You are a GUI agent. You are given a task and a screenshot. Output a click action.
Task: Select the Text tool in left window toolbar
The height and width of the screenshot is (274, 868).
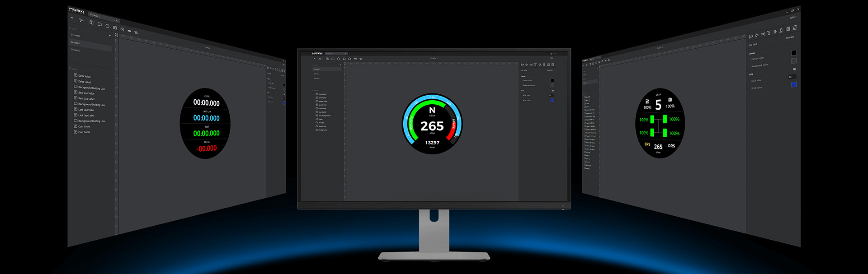tap(91, 23)
